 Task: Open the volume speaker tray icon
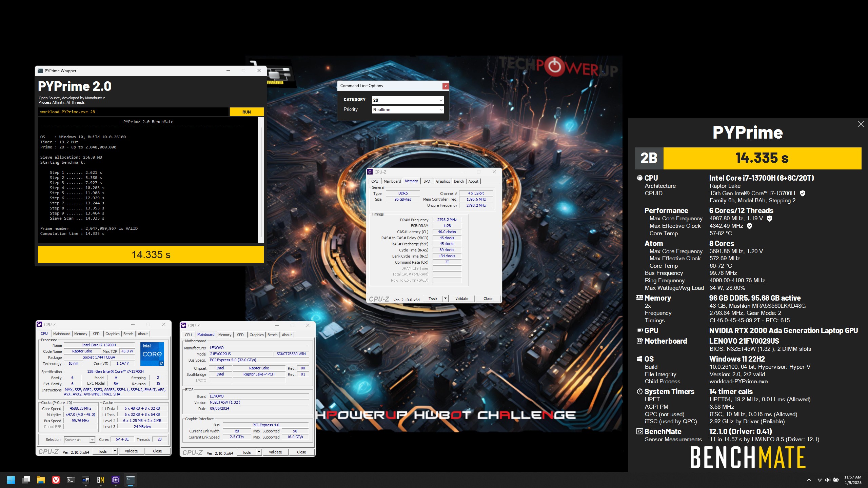(x=827, y=480)
